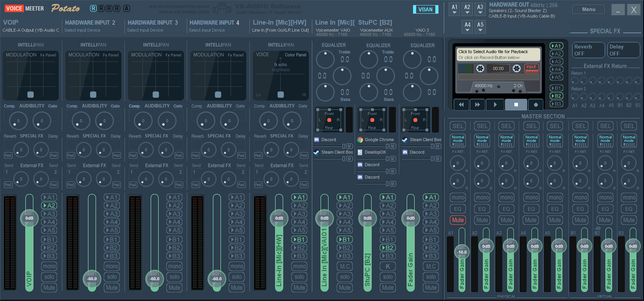This screenshot has width=644, height=301.
Task: Click the VOIP modulation pad handle
Action: (31, 94)
